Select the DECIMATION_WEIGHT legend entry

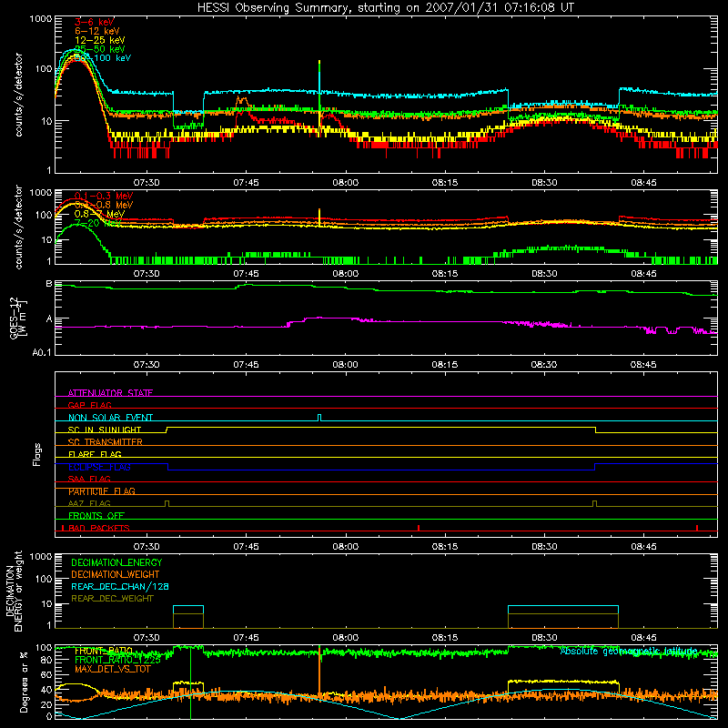point(116,574)
